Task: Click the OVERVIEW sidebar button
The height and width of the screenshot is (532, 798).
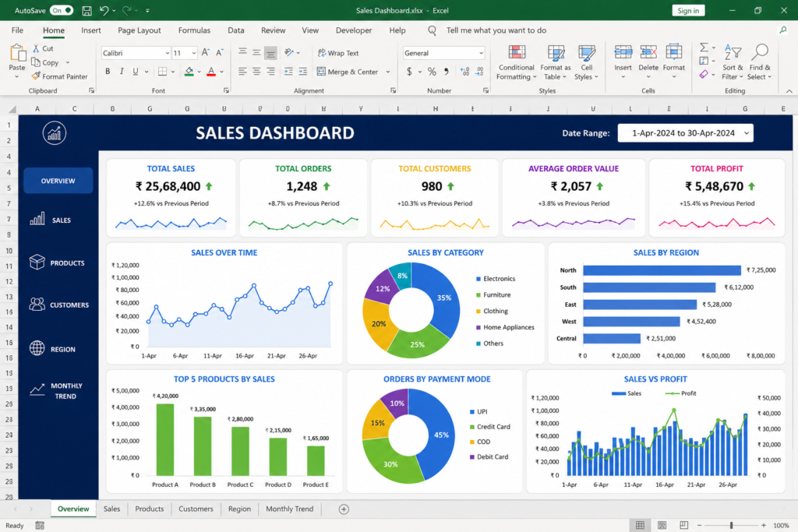Action: tap(58, 181)
